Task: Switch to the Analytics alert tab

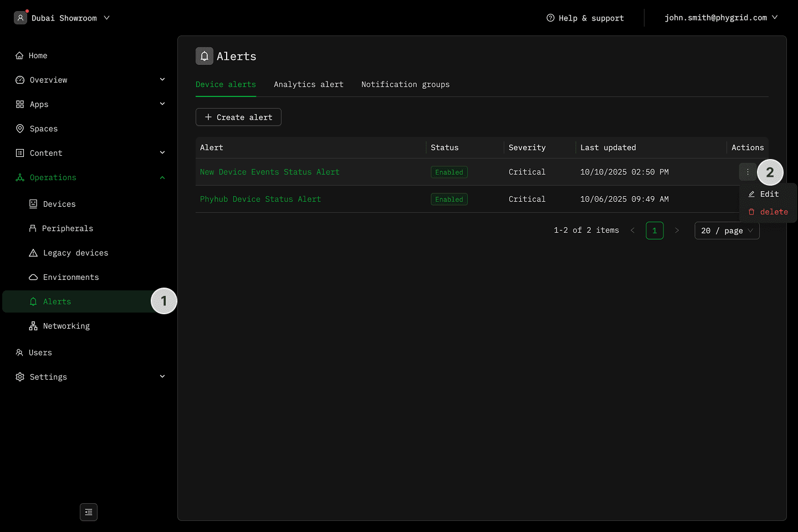Action: coord(308,84)
